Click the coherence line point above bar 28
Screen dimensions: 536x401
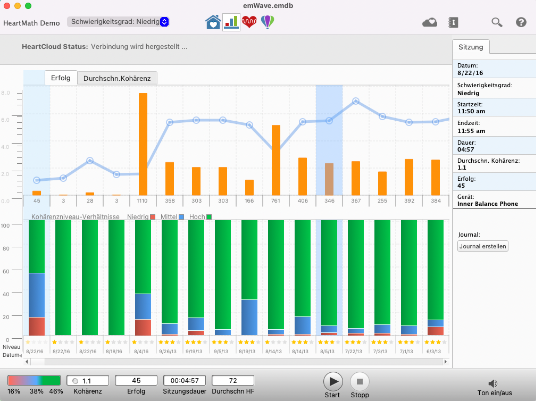point(90,160)
